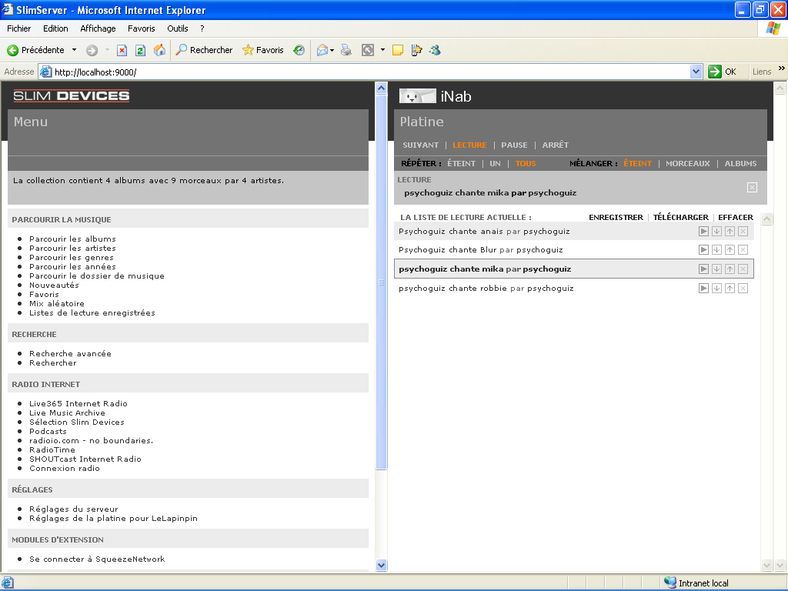Click Effacer to clear the playlist
Image resolution: width=788 pixels, height=591 pixels.
click(735, 217)
